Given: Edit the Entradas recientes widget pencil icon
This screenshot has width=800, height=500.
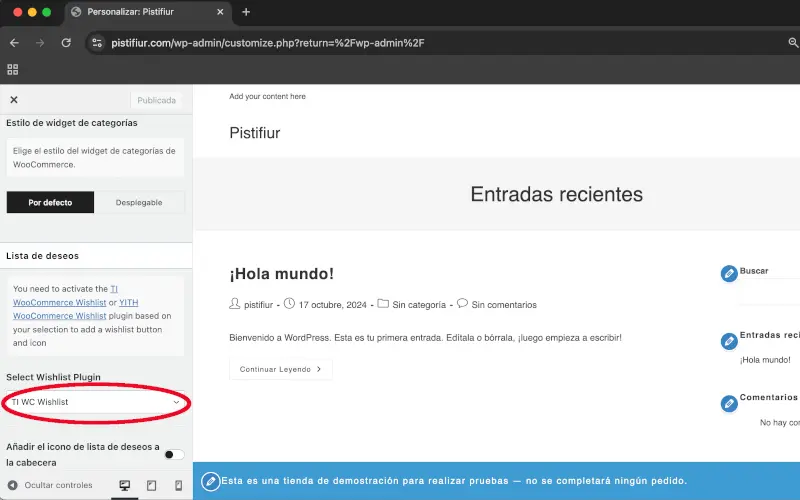Looking at the screenshot, I should [729, 341].
